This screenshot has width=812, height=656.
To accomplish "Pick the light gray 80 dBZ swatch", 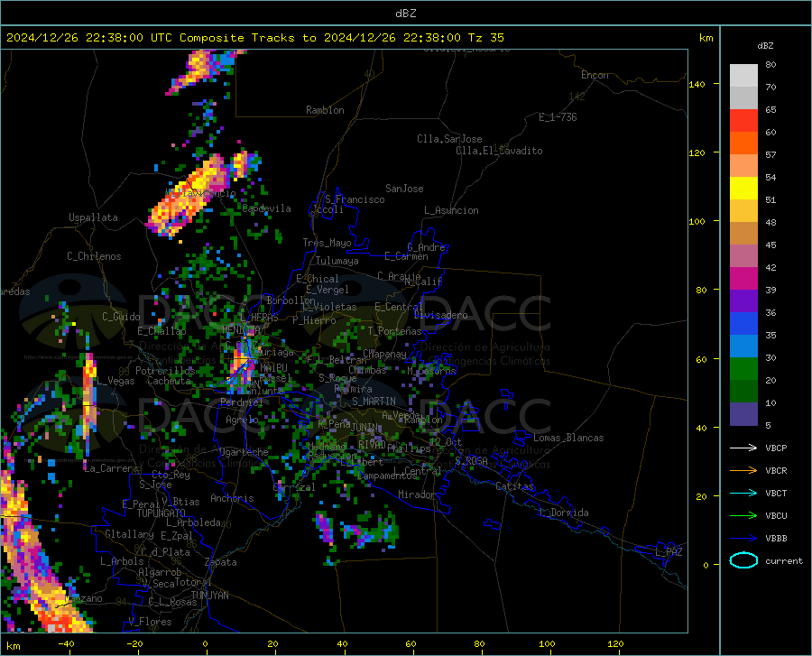I will click(743, 76).
